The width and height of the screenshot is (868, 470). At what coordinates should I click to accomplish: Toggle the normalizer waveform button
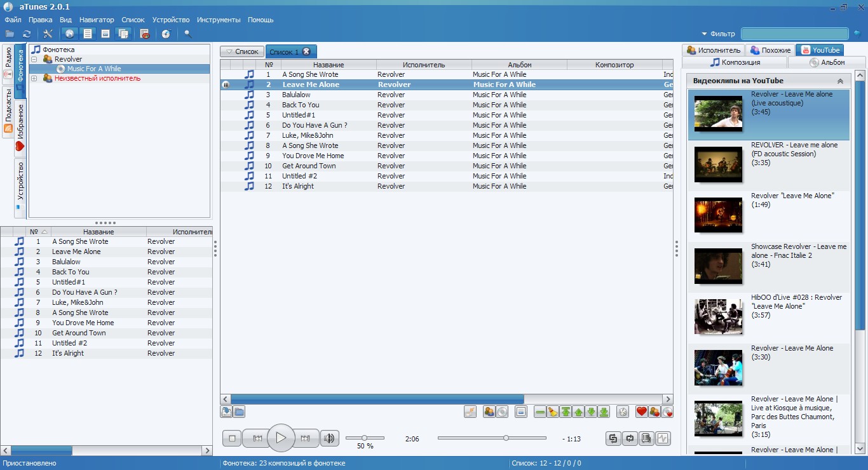(663, 438)
